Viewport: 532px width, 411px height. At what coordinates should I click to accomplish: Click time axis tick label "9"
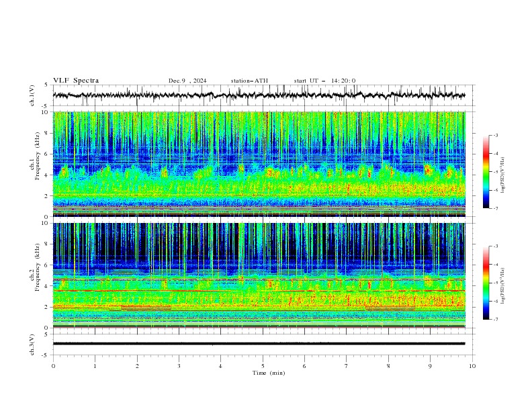tap(430, 366)
